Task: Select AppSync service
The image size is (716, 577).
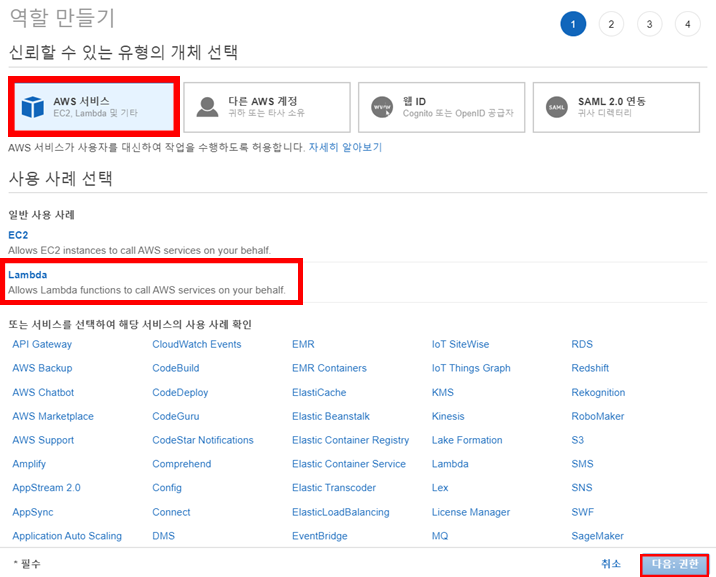Action: point(33,512)
